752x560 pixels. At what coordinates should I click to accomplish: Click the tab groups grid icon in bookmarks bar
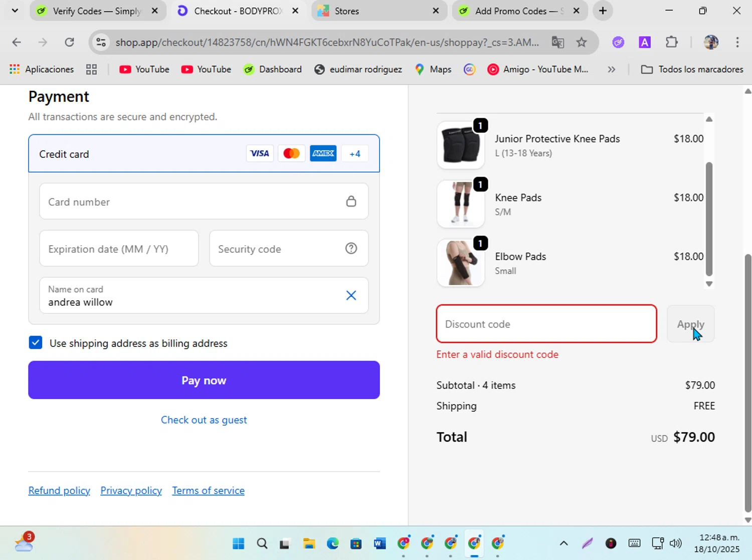click(91, 69)
